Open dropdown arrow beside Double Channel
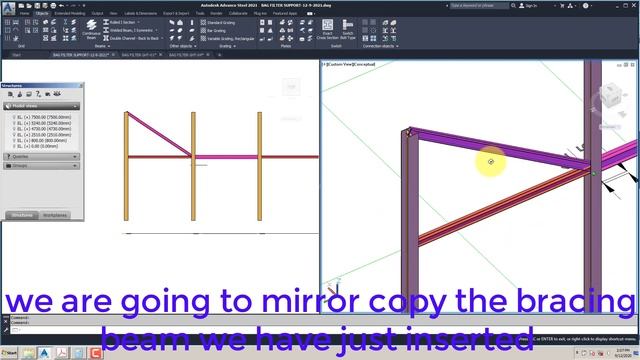 [162, 38]
